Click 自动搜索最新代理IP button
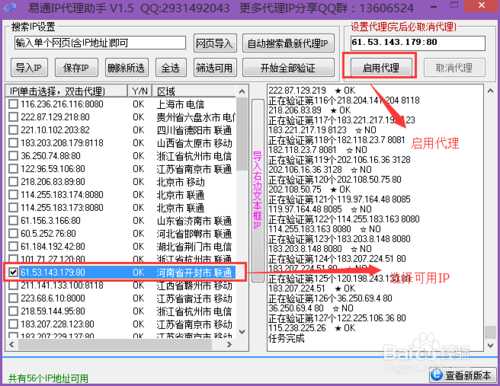 (x=288, y=43)
